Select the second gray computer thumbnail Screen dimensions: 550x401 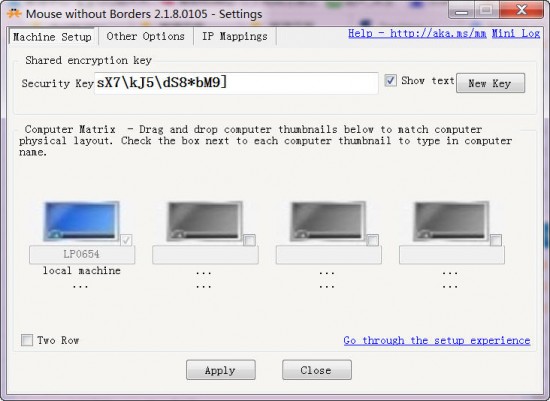204,221
